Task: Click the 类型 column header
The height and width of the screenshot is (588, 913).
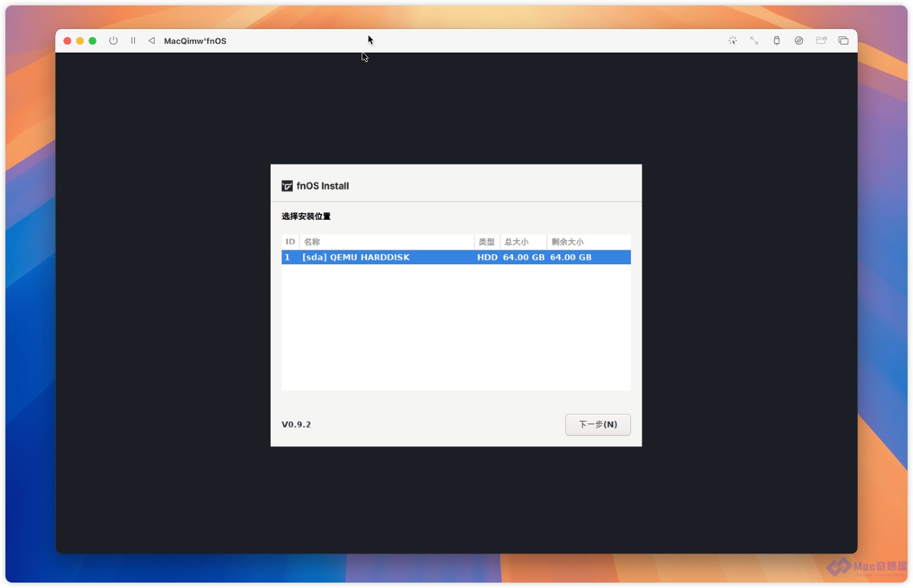Action: click(x=487, y=241)
